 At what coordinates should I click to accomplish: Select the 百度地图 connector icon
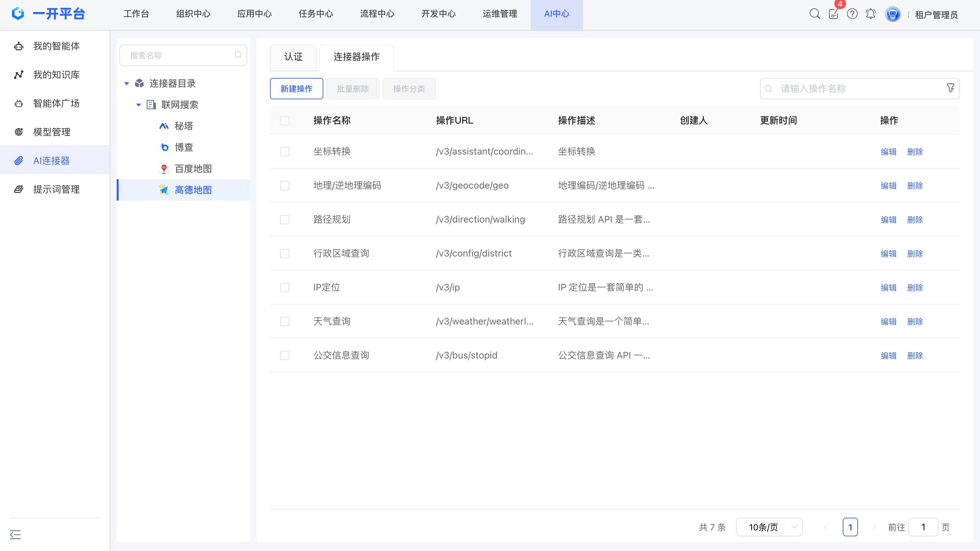164,169
